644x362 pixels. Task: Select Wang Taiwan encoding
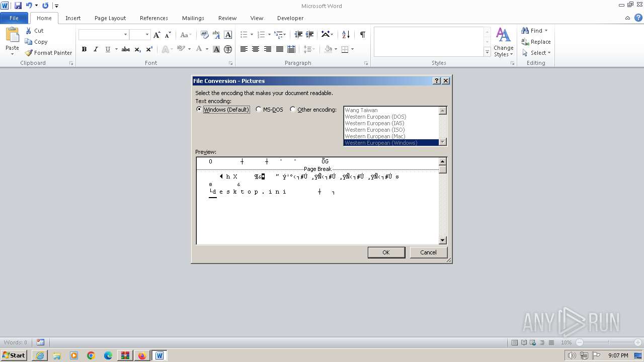tap(391, 110)
